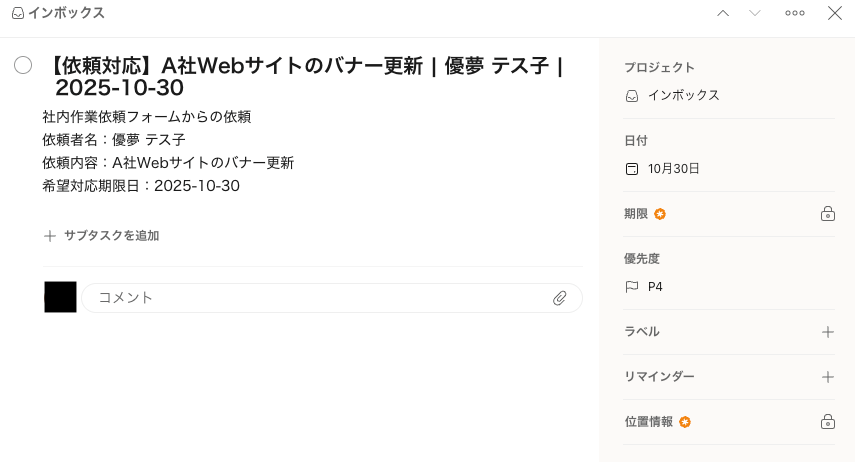Click the black user avatar beside comment box
855x462 pixels.
(60, 297)
